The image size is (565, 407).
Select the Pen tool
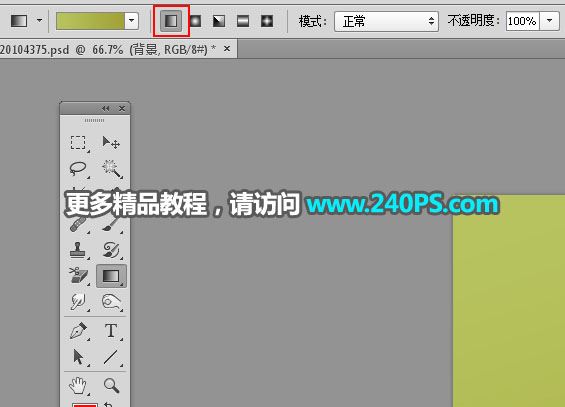click(x=78, y=330)
